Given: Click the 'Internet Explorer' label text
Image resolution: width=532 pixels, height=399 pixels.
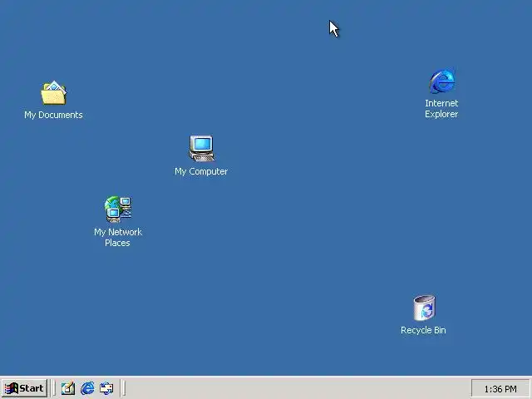Looking at the screenshot, I should [x=441, y=109].
